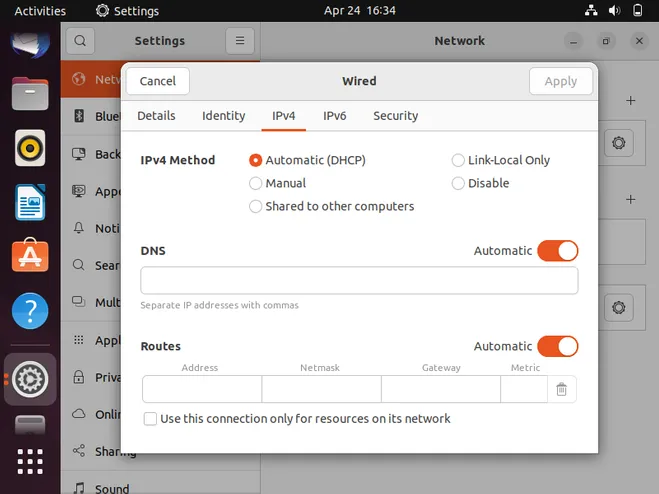
Task: Switch to the IPv6 tab
Action: (334, 116)
